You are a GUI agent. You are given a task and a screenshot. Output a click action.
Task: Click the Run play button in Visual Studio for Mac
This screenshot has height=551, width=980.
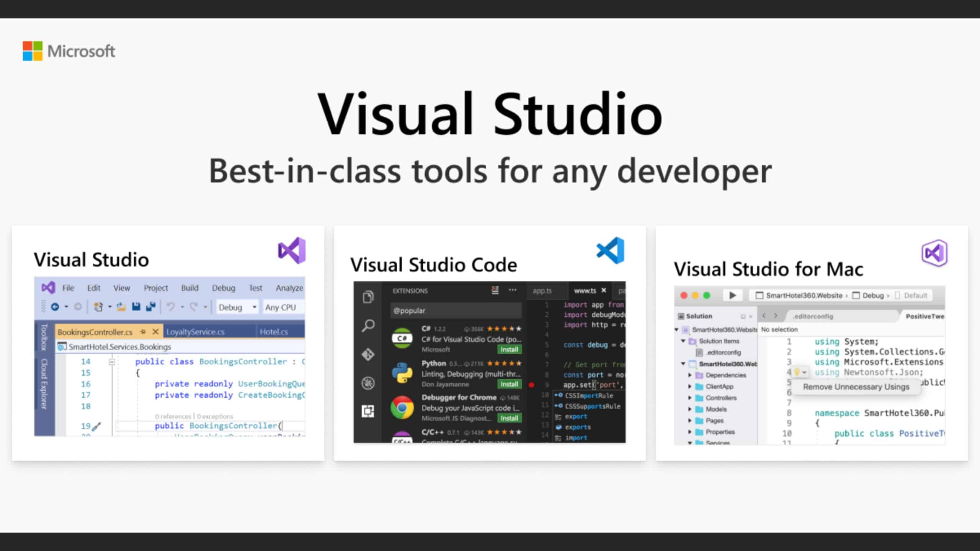[x=732, y=295]
